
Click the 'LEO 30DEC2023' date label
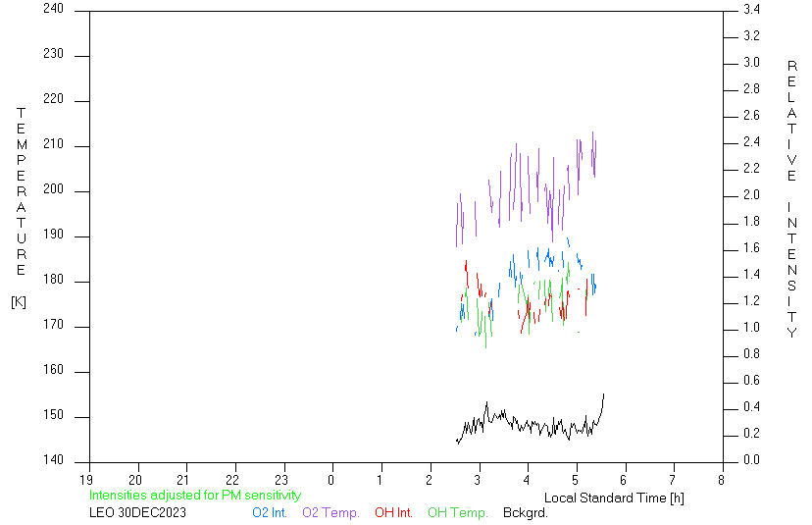coord(137,512)
